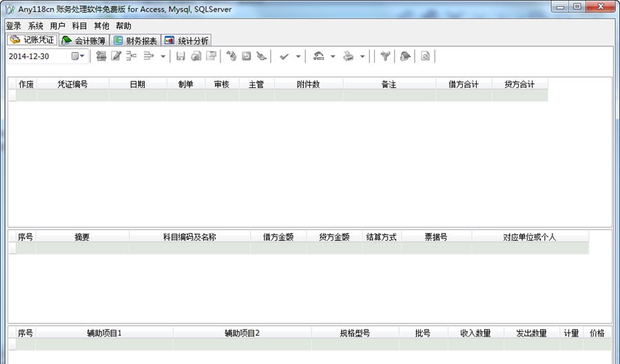
Task: Click the 主管 column header
Action: click(x=256, y=84)
